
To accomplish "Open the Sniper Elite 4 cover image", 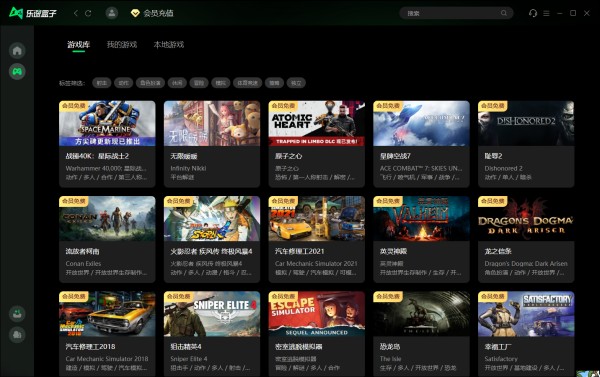I will pyautogui.click(x=212, y=314).
